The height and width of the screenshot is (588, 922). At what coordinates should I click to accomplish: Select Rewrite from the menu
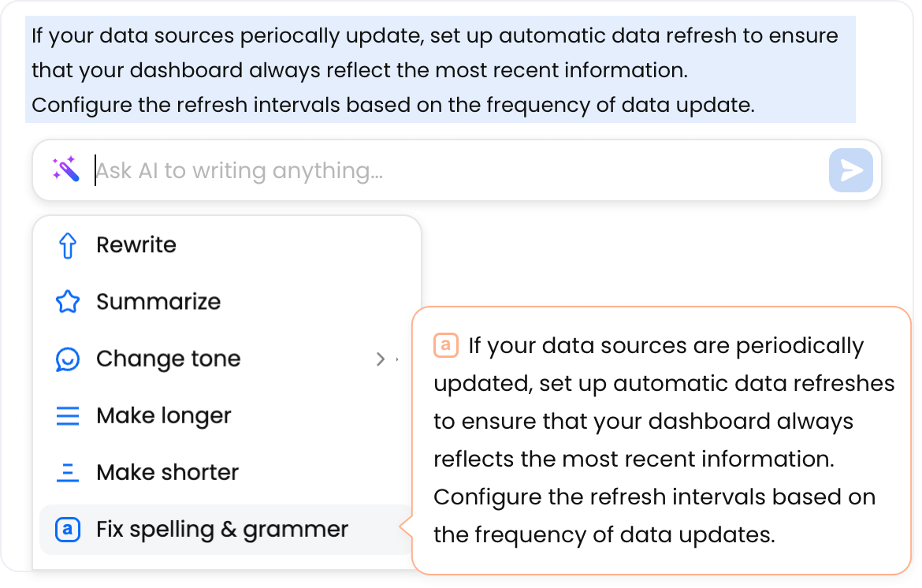click(x=136, y=244)
